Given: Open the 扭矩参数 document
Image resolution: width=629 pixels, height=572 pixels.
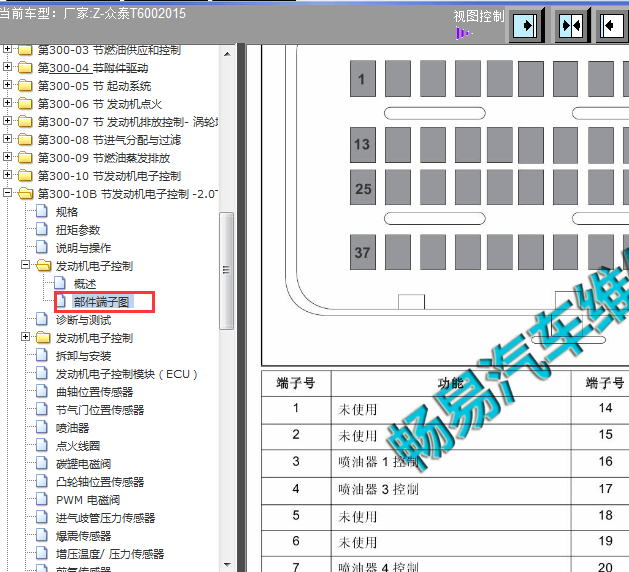Looking at the screenshot, I should point(78,230).
